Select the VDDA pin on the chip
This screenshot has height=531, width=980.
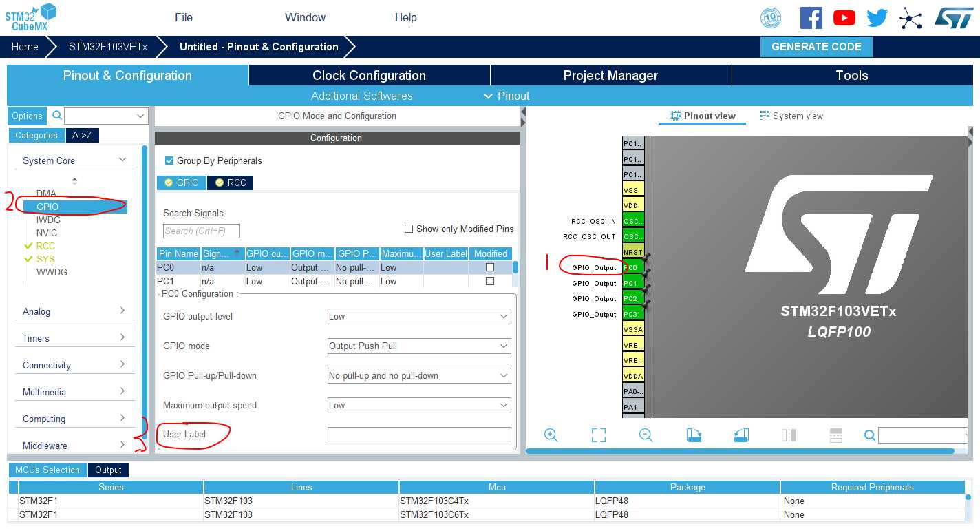point(633,375)
